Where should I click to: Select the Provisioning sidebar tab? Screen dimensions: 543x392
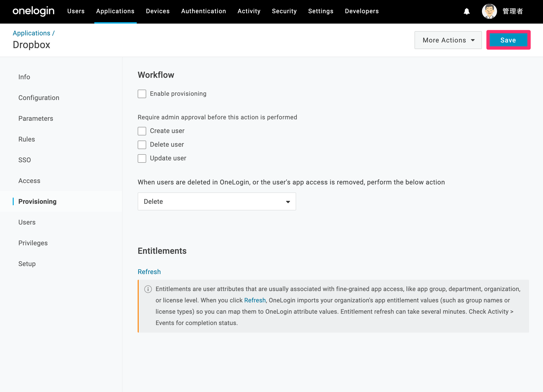pyautogui.click(x=37, y=201)
